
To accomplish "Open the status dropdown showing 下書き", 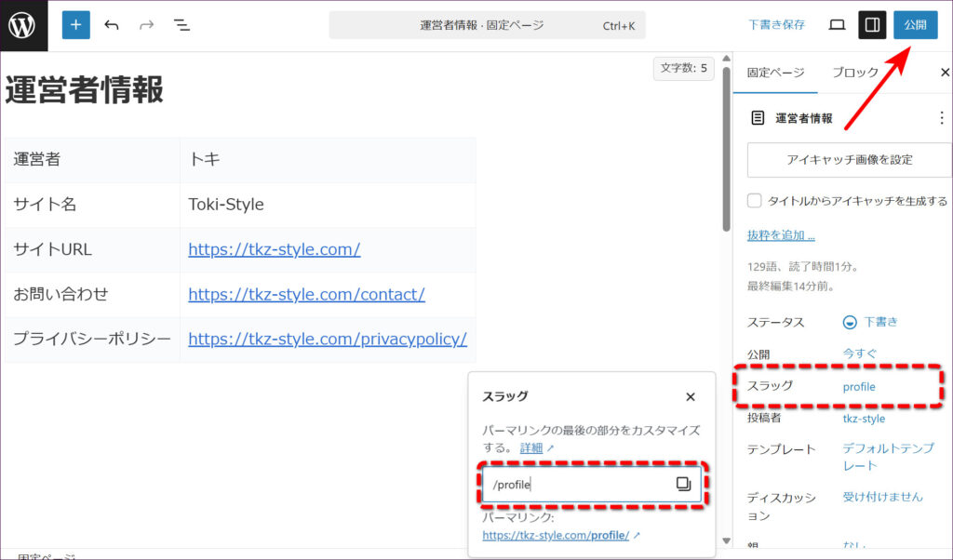I will (x=870, y=322).
